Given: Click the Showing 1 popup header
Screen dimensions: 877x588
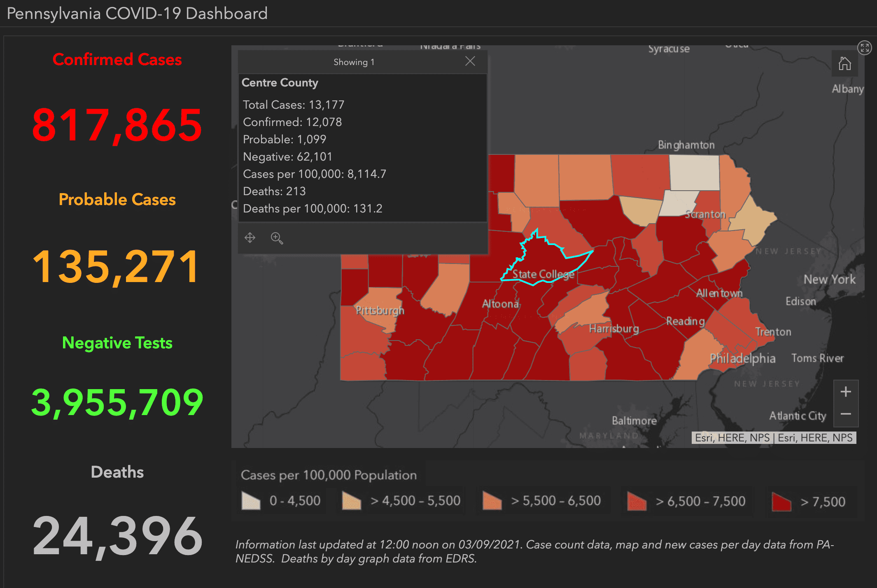Looking at the screenshot, I should pyautogui.click(x=354, y=62).
